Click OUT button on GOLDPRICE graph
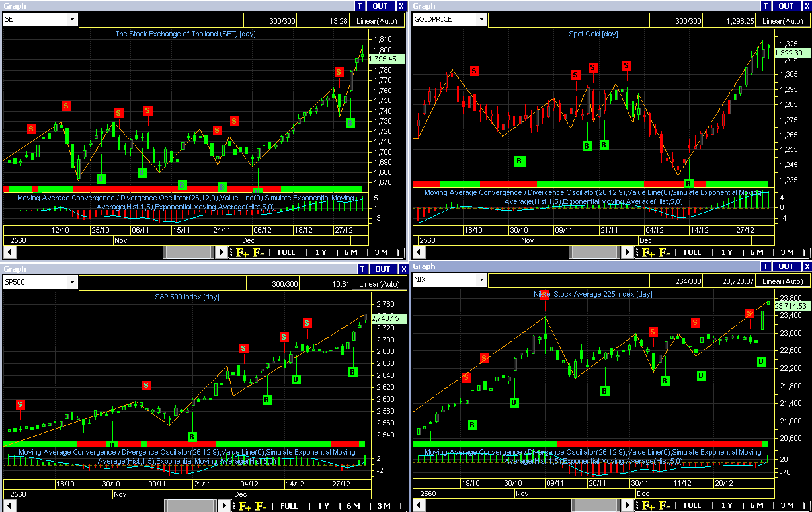The height and width of the screenshot is (512, 812). point(786,6)
